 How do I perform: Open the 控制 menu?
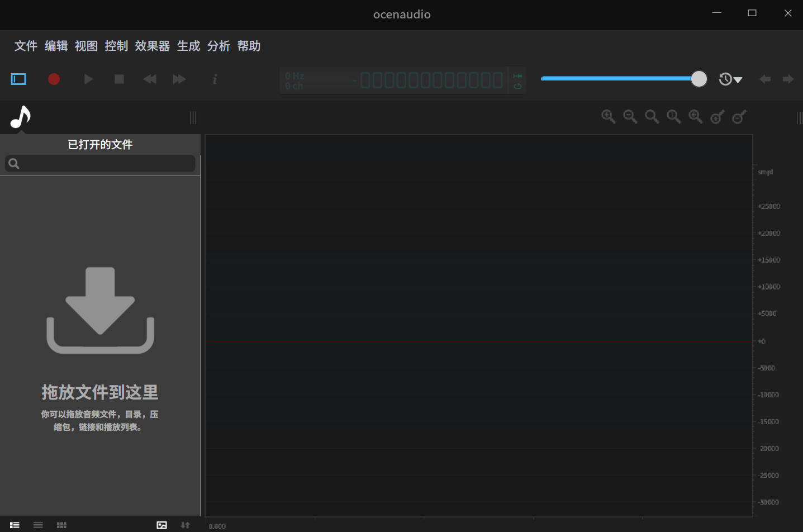click(x=116, y=46)
